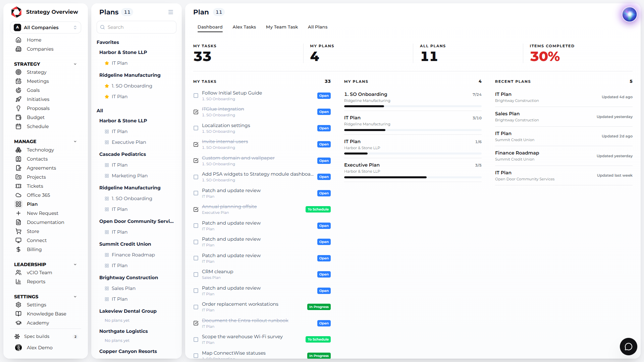This screenshot has width=644, height=362.
Task: Check Follow Initial Setup Guide task
Action: pyautogui.click(x=196, y=96)
